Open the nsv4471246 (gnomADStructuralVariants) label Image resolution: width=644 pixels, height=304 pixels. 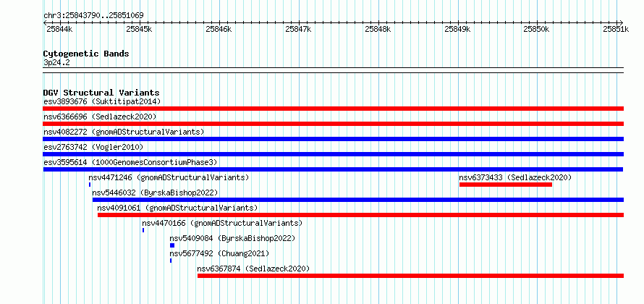point(169,177)
